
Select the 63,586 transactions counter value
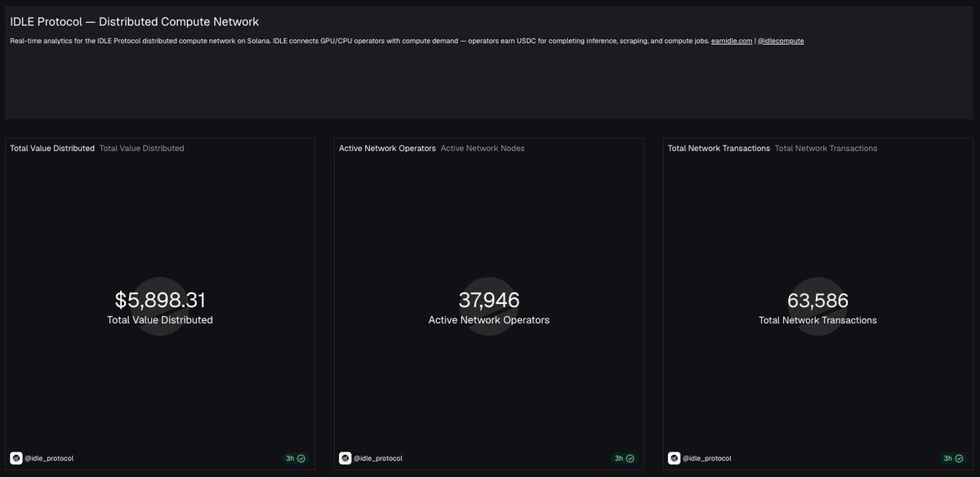click(817, 300)
